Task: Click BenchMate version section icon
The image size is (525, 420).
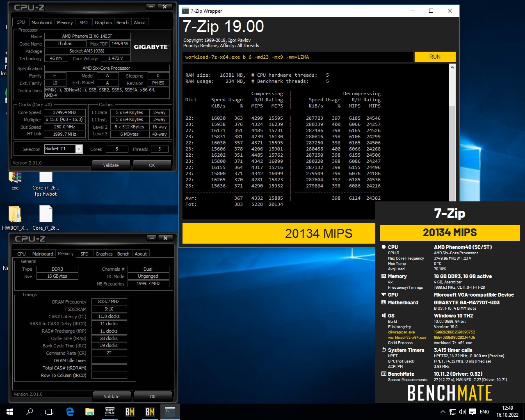Action: pos(384,374)
